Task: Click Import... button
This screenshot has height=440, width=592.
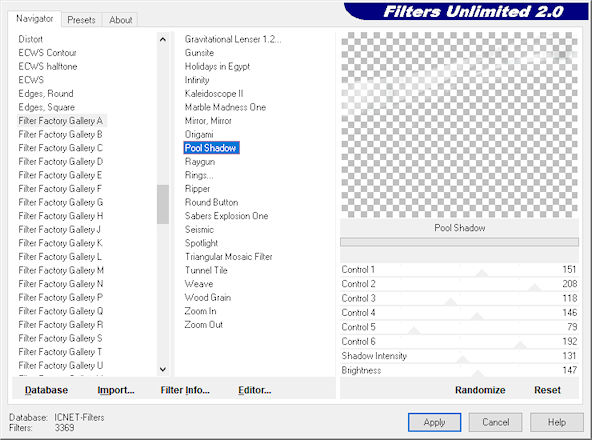Action: tap(116, 390)
